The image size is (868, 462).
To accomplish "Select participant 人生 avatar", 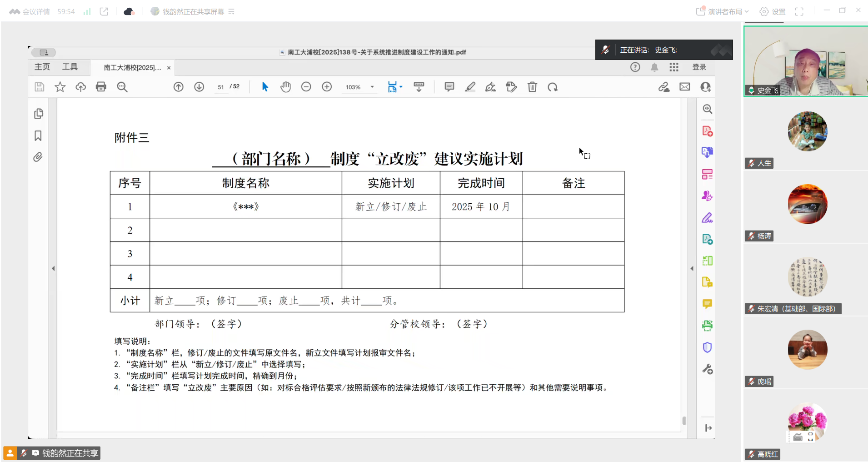I will (807, 131).
